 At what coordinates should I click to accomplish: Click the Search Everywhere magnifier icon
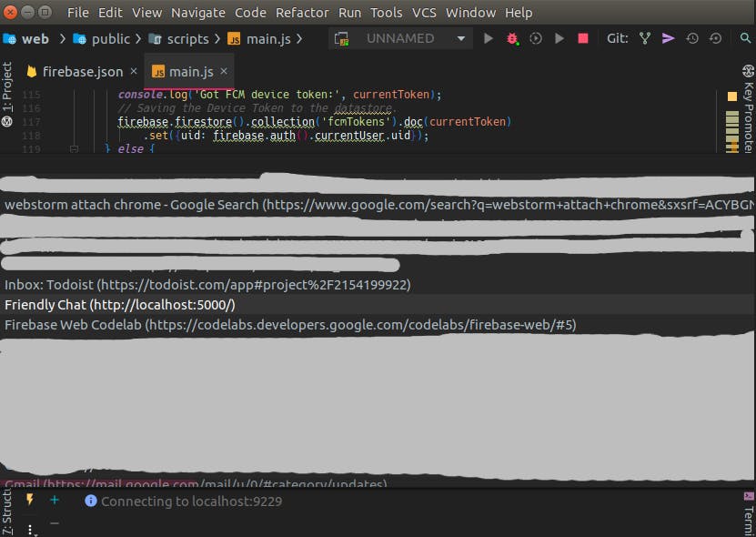745,38
